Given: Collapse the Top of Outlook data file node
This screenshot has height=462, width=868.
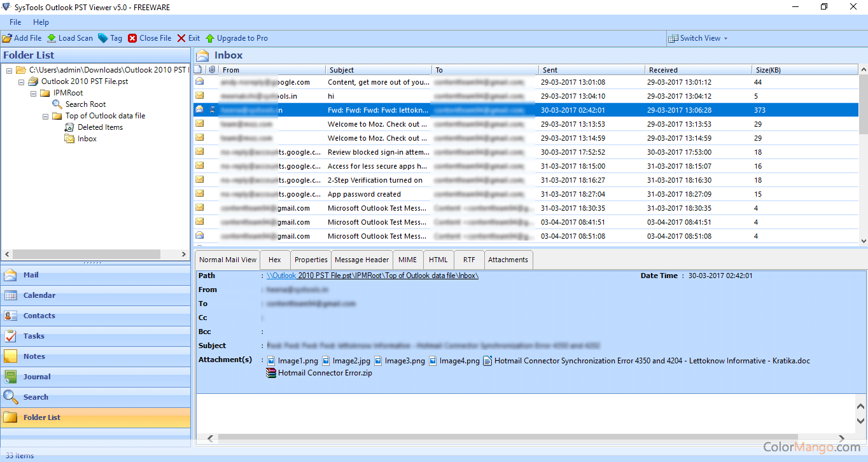Looking at the screenshot, I should tap(45, 116).
